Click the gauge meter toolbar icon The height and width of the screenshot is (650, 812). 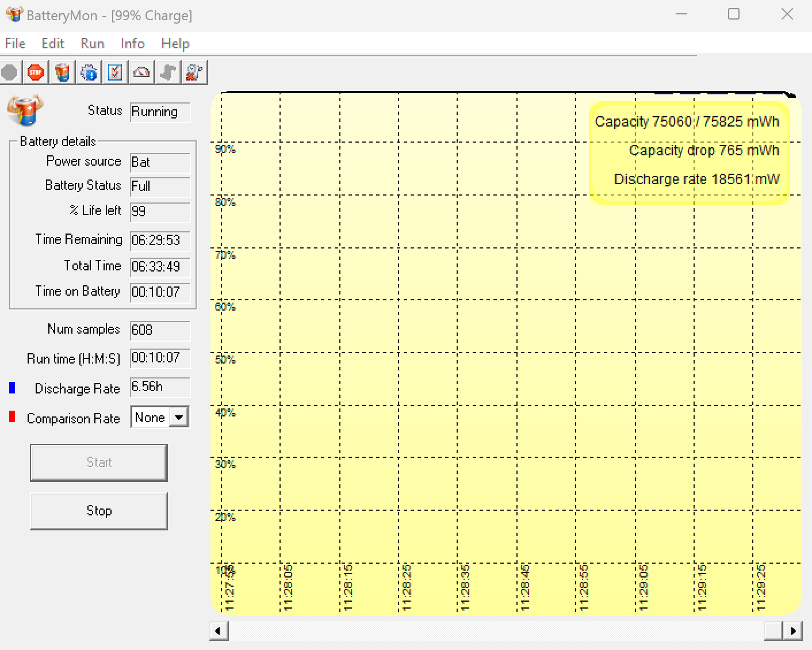point(141,72)
